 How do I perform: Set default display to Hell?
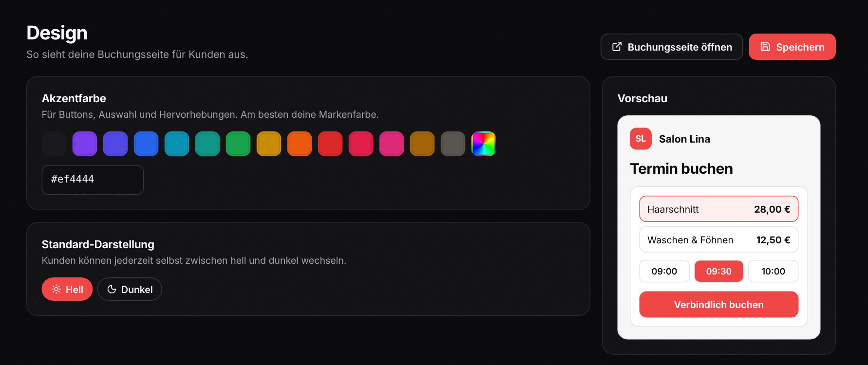coord(67,289)
